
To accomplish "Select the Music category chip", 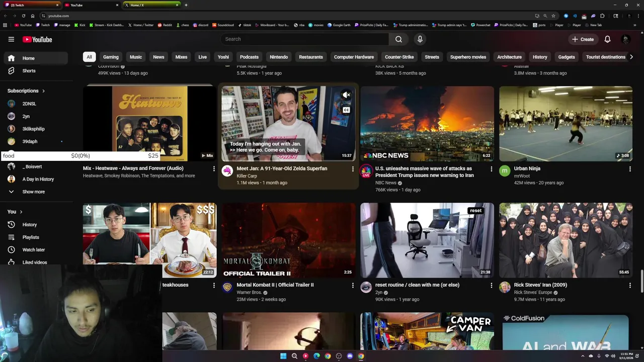I will coord(136,57).
